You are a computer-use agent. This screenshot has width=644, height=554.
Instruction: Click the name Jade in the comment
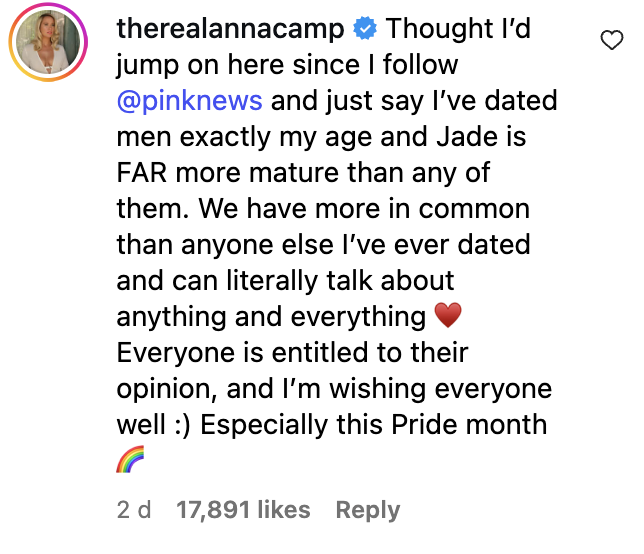[x=467, y=137]
